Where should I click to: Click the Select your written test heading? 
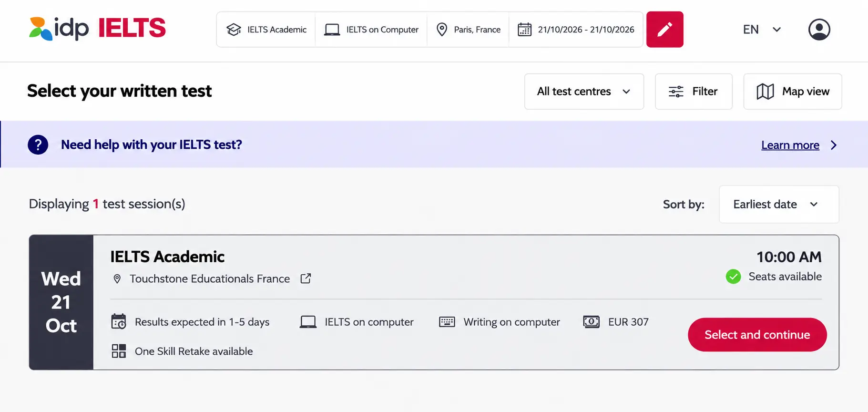119,91
